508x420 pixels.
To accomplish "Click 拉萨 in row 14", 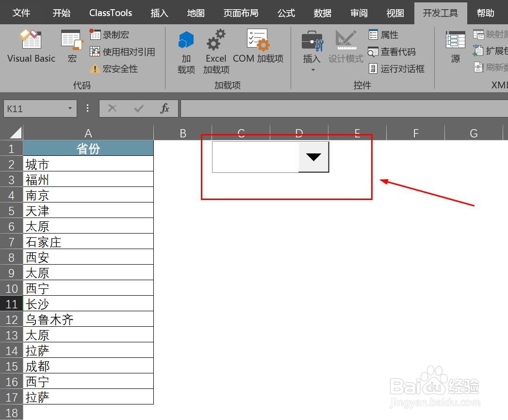I will (x=88, y=350).
